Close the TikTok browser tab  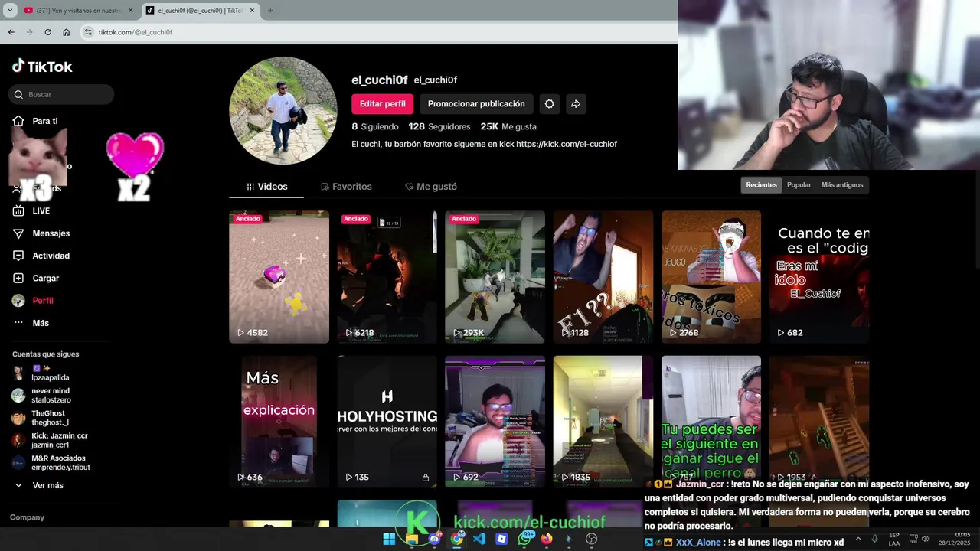click(252, 11)
